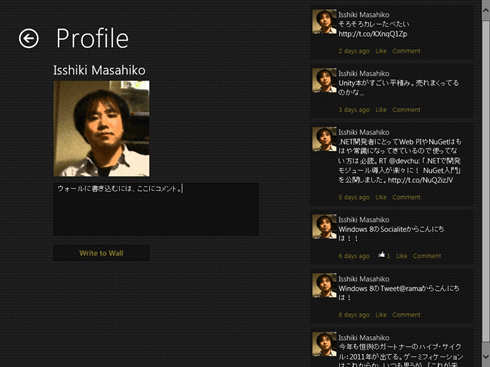Click the thumbs-up icon on the Socialite post

tap(382, 255)
